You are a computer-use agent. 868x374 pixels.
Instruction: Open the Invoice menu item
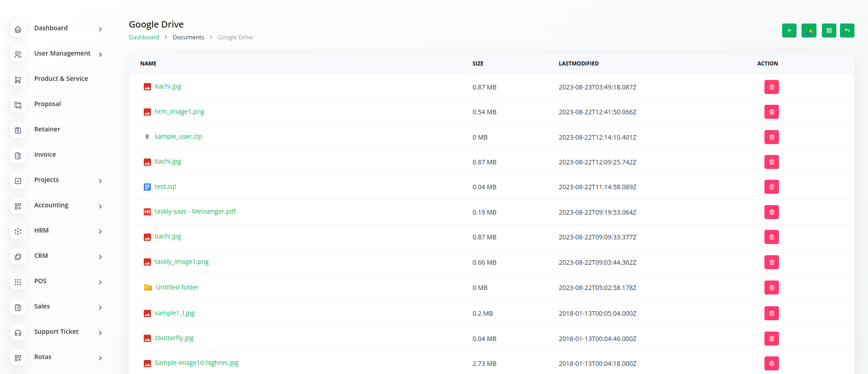click(x=45, y=154)
